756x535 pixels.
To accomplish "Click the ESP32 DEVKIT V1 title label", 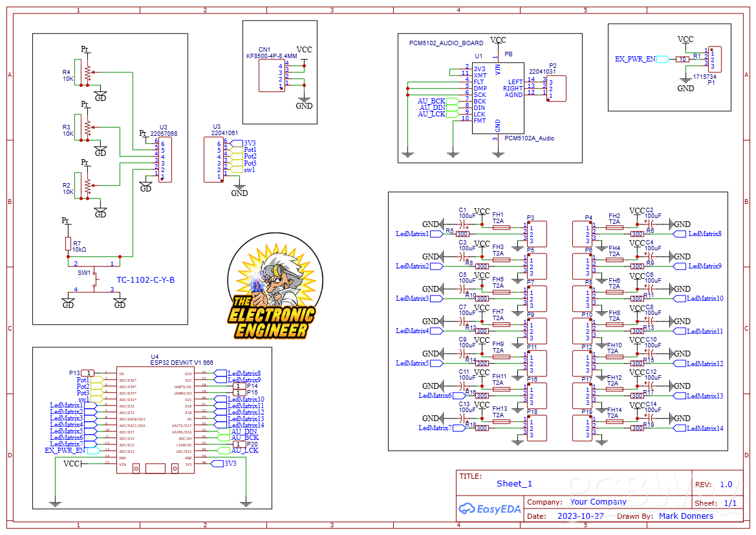I will (x=182, y=363).
